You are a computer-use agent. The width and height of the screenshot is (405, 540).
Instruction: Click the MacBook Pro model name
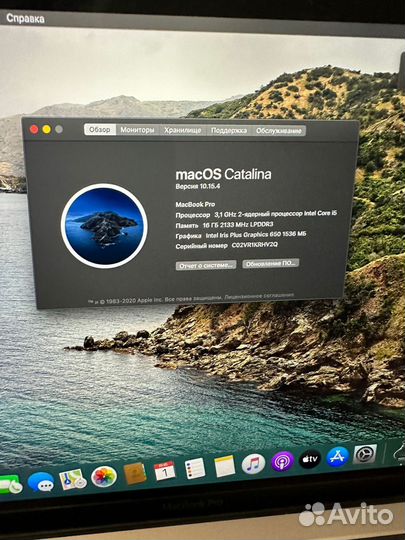coord(195,204)
